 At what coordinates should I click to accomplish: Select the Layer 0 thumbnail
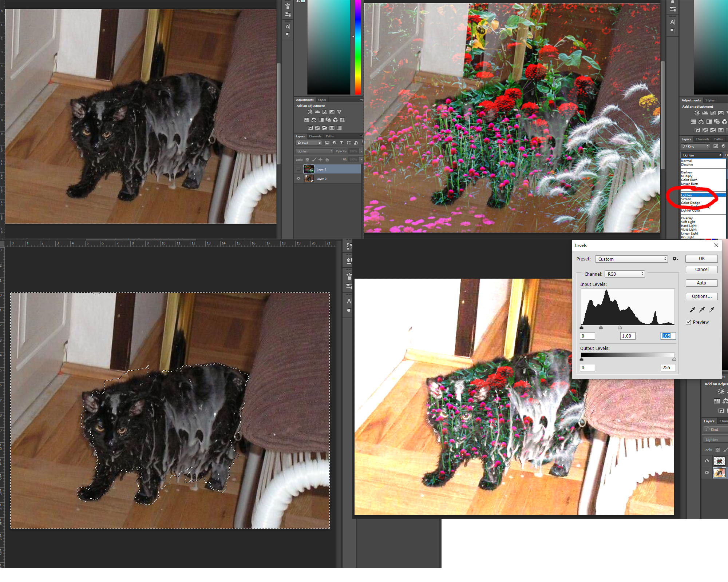(x=309, y=179)
